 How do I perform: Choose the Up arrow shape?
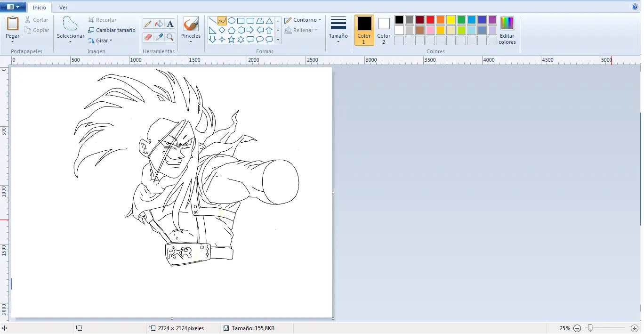click(269, 30)
